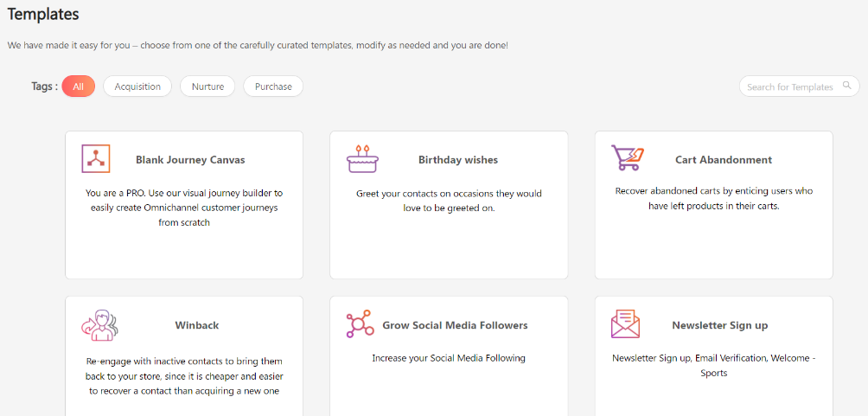Click the Birthday wishes cake icon
Screen dimensions: 868x416
click(x=362, y=159)
